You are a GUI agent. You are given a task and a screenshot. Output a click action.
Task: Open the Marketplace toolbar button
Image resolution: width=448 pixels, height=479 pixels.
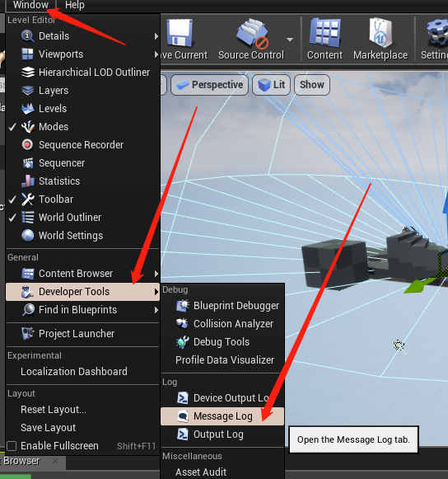coord(380,39)
